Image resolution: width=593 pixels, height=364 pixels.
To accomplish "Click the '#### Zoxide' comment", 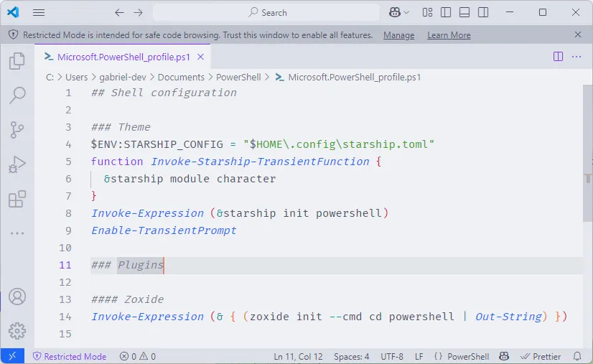I will 128,299.
